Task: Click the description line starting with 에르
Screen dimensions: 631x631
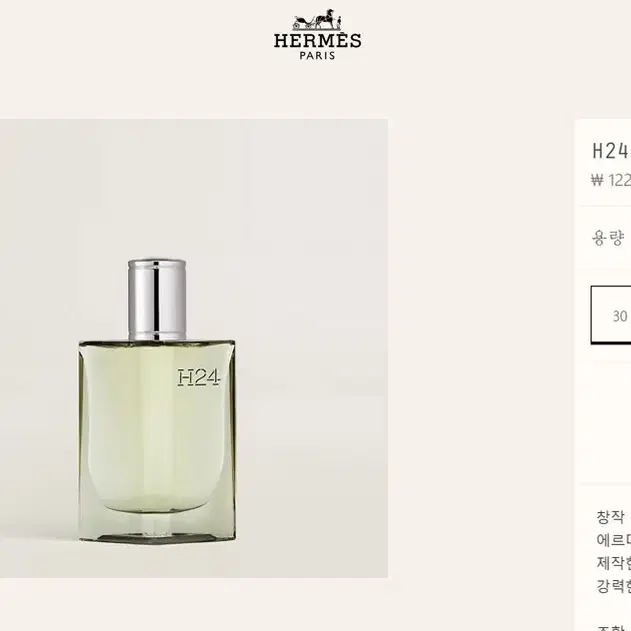Action: pyautogui.click(x=614, y=540)
